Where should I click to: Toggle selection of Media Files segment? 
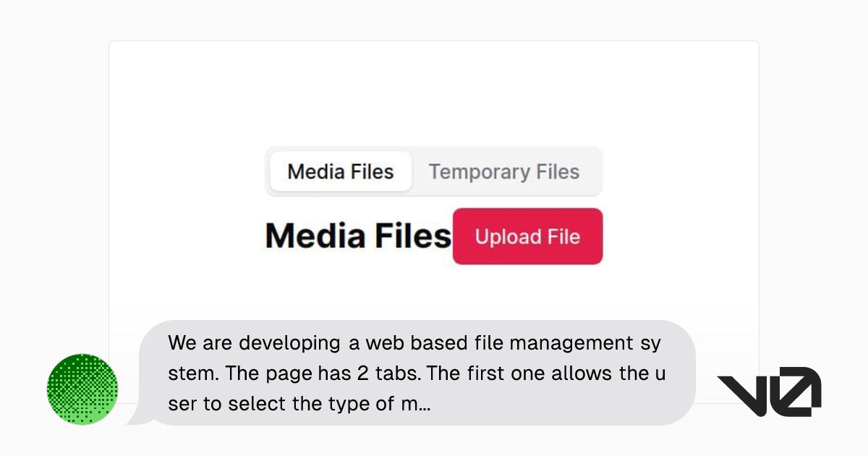pos(340,172)
